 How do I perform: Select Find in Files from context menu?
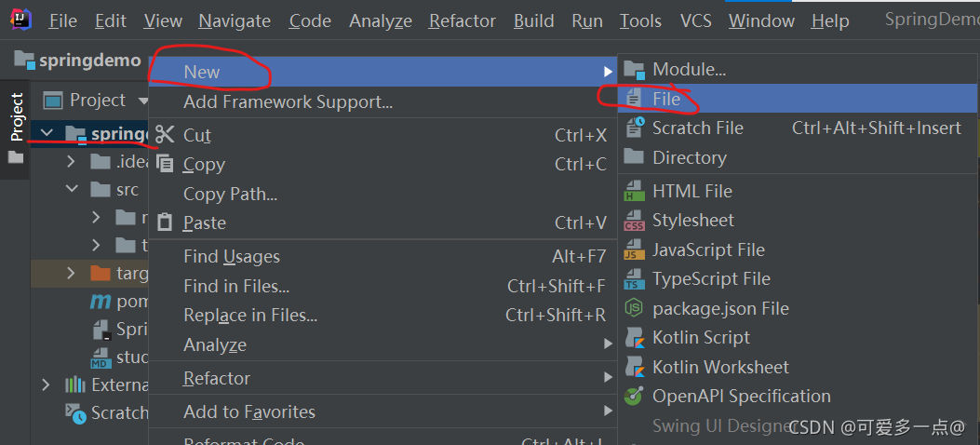point(236,286)
